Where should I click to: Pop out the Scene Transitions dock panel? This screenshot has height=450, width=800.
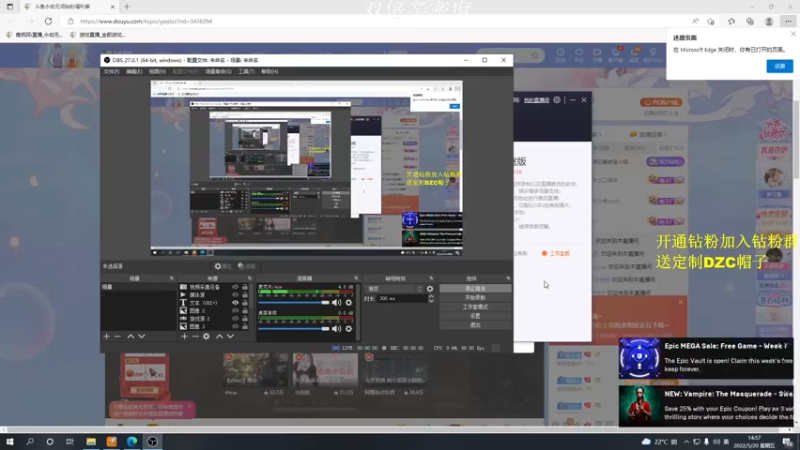[x=432, y=279]
